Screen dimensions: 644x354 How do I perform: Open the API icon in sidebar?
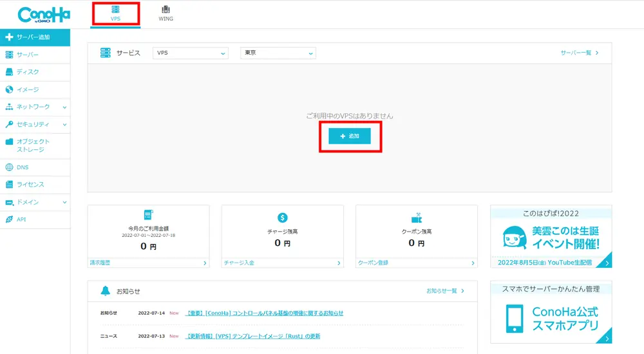pyautogui.click(x=9, y=219)
